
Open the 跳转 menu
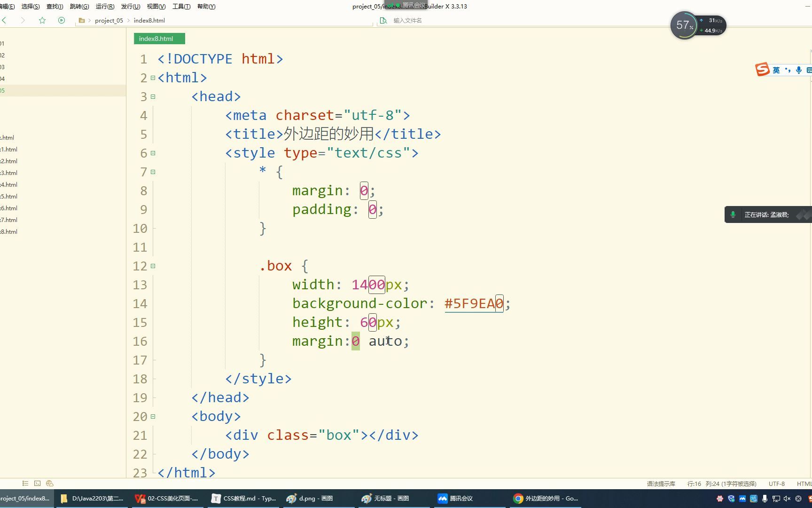[x=79, y=6]
